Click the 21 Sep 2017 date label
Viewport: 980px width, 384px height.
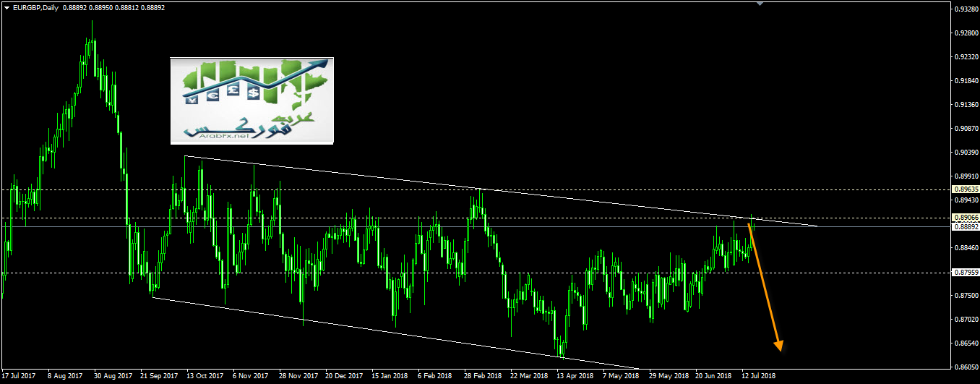(159, 376)
